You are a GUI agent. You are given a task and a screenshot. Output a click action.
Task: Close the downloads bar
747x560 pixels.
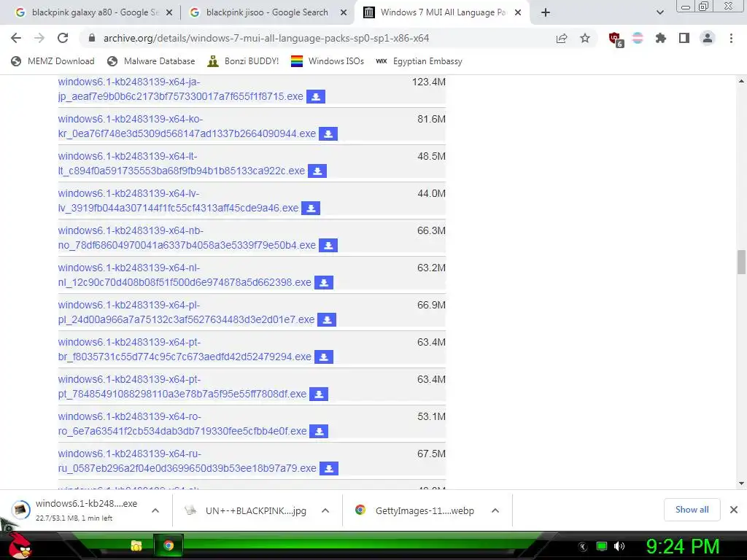734,510
